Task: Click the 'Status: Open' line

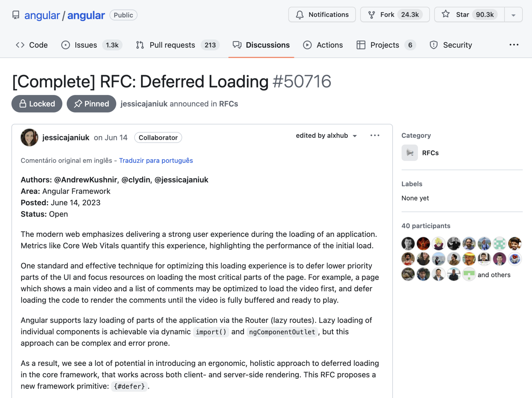Action: coord(44,214)
